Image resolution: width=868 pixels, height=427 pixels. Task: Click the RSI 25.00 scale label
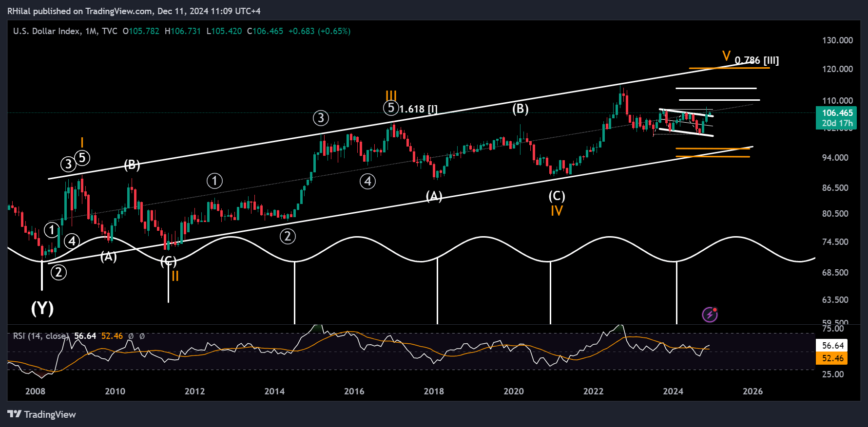(833, 374)
